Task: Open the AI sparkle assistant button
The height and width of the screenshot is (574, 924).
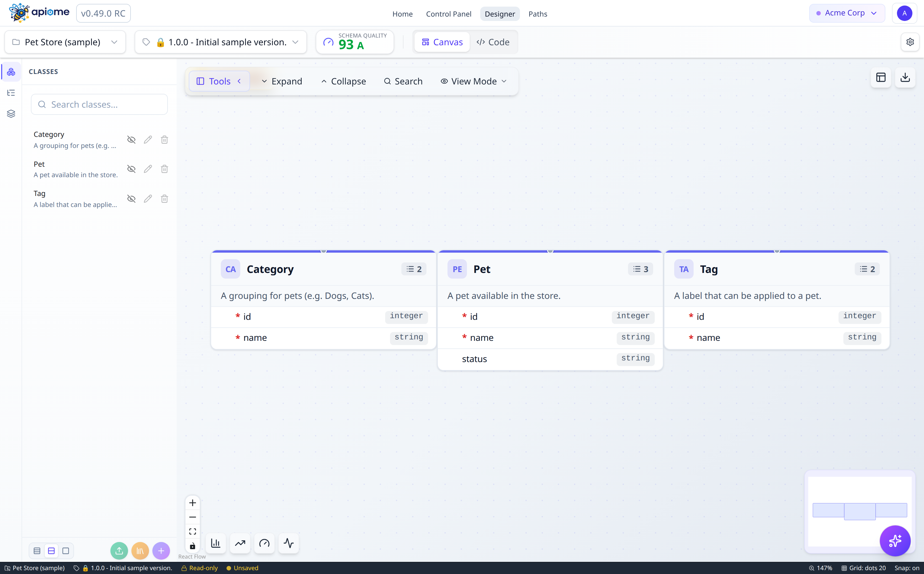Action: 895,541
